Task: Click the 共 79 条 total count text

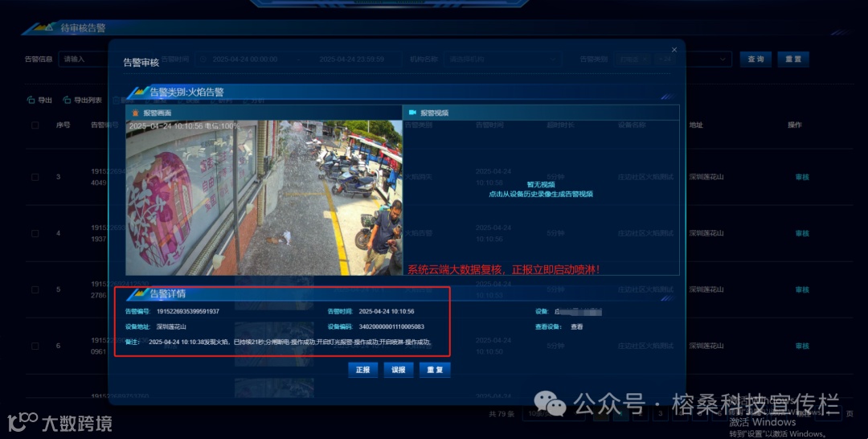Action: pos(502,413)
